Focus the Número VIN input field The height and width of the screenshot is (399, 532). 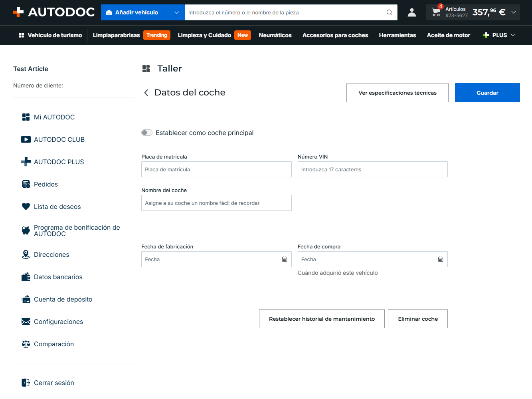[x=373, y=169]
